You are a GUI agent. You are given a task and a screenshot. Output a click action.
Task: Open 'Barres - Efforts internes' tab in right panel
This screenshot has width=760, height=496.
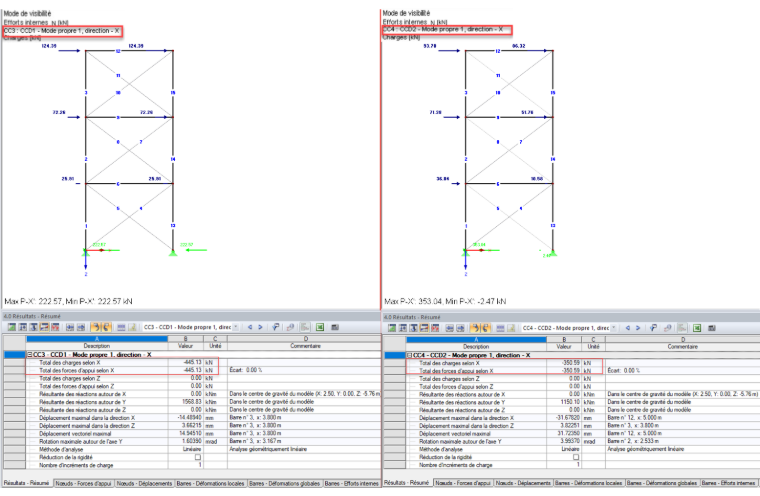point(728,483)
